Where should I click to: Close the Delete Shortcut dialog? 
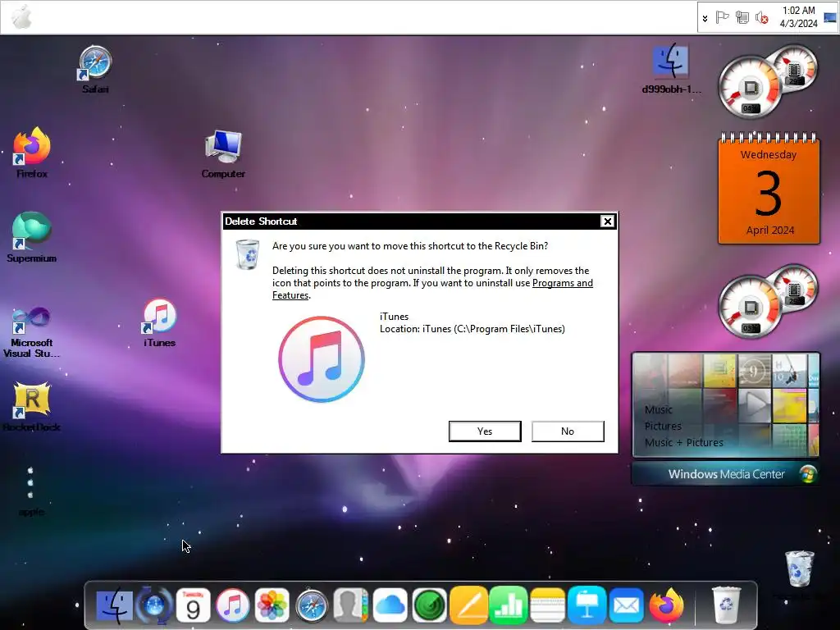[607, 221]
